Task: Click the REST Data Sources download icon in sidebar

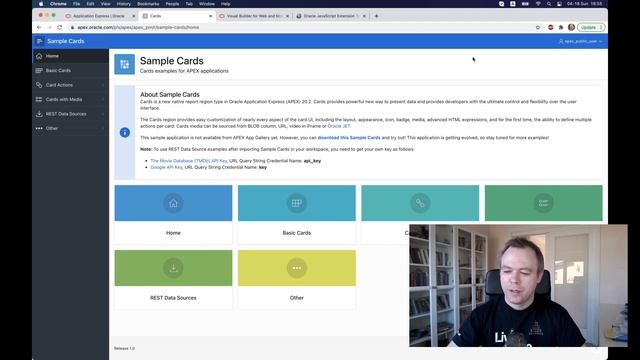Action: [x=39, y=114]
